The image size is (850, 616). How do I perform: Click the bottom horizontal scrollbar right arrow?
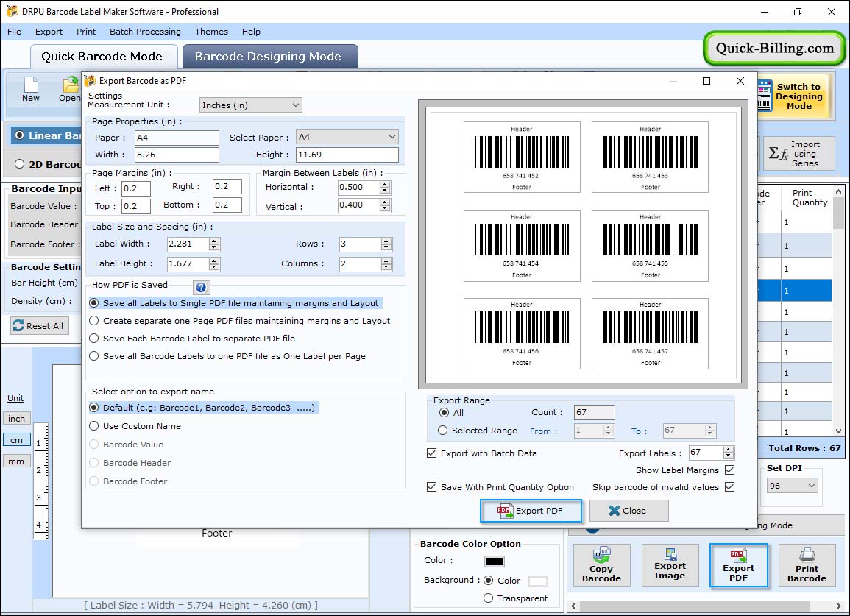[x=839, y=606]
